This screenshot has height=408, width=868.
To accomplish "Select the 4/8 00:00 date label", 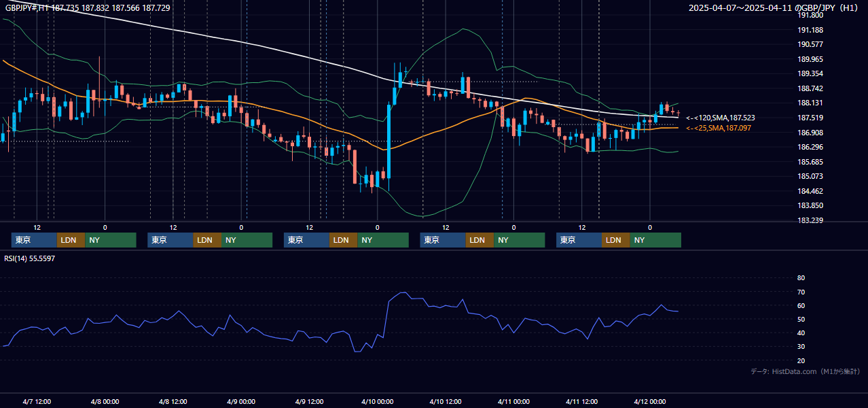I will point(105,401).
